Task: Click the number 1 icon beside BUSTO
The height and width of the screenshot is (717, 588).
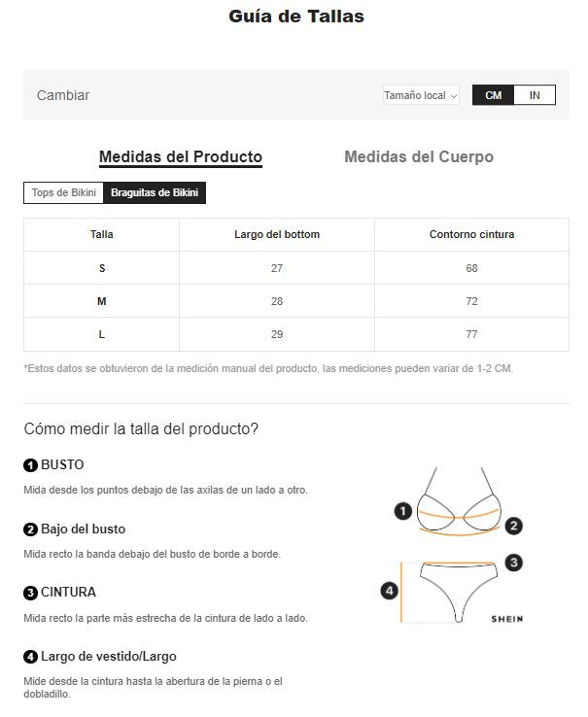Action: click(x=30, y=465)
